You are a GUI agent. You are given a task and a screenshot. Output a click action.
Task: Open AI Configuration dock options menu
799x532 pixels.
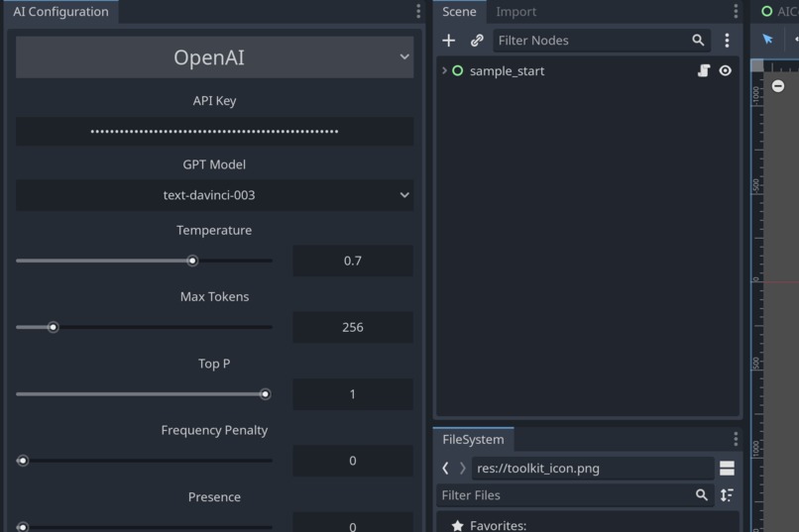(x=418, y=11)
